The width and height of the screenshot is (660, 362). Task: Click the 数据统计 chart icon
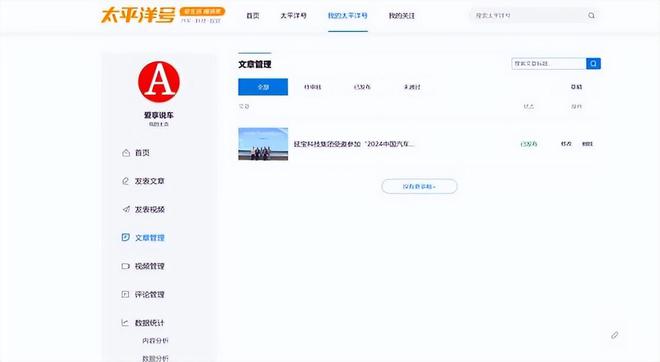[x=125, y=323]
